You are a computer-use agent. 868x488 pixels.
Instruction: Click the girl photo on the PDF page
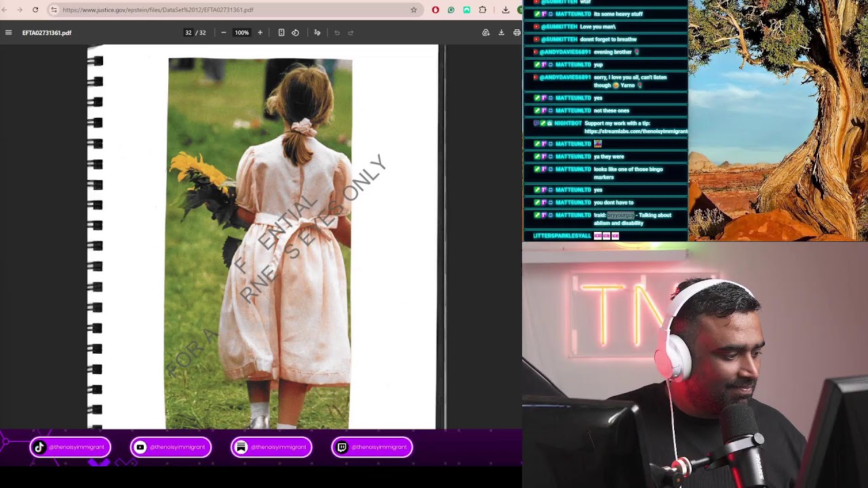[258, 243]
